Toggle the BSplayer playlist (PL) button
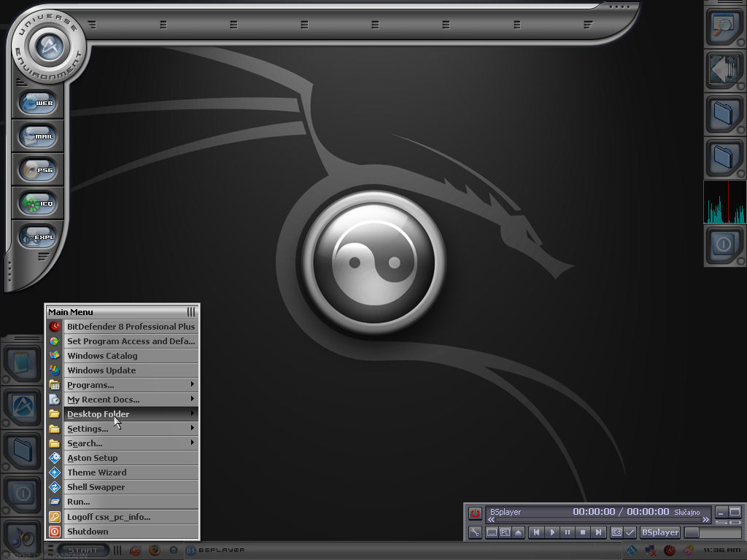The image size is (747, 560). point(505,532)
